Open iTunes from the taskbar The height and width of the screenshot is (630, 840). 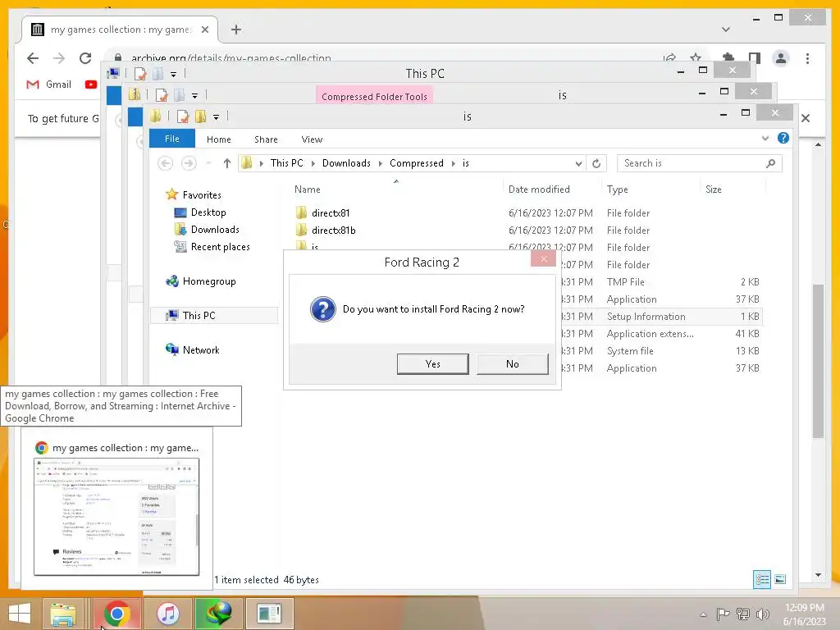point(167,614)
